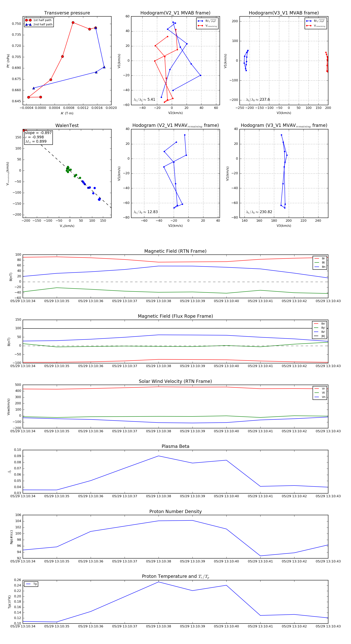
Task: Click the "Magnetic Field (RTN Frame)" title
Action: (x=175, y=251)
